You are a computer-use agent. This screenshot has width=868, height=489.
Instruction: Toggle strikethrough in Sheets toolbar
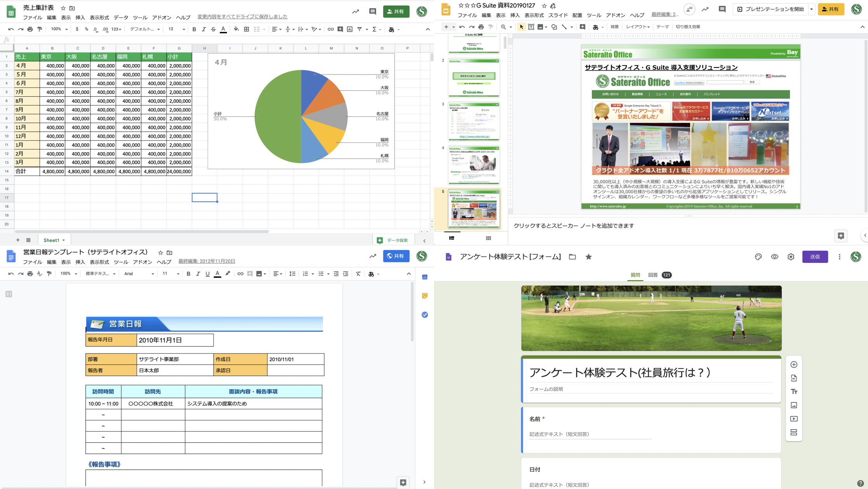213,29
